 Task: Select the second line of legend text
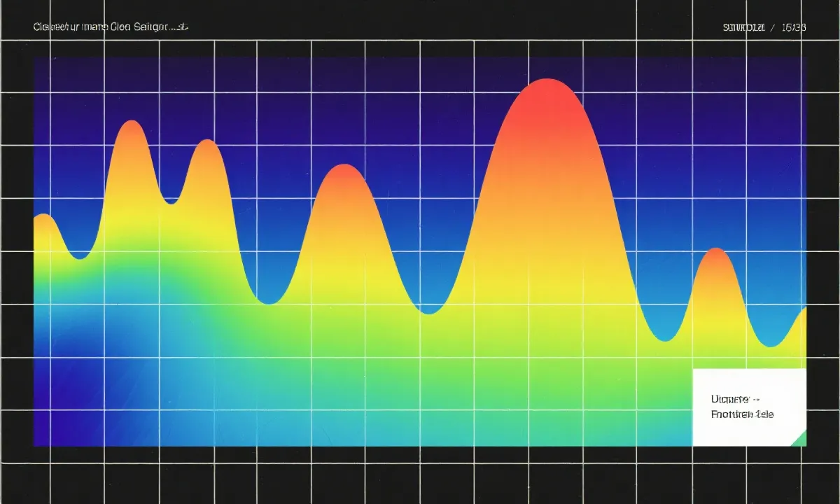(x=742, y=414)
